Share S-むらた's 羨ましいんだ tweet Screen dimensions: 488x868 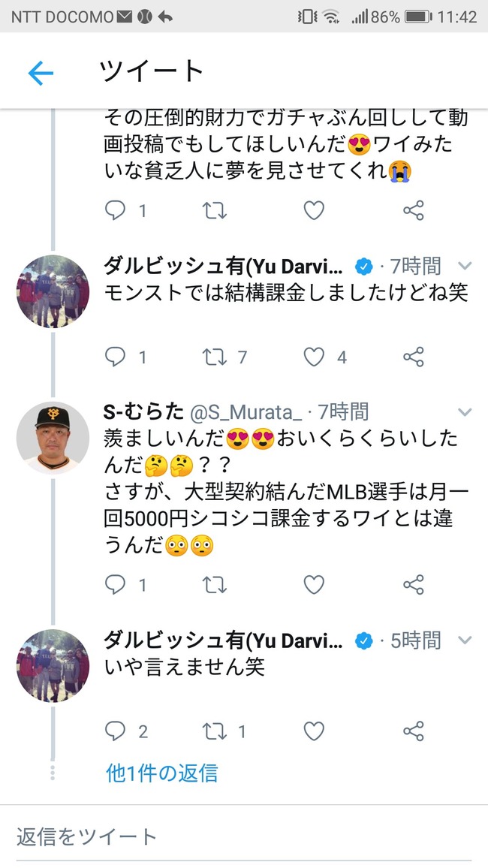[x=414, y=585]
